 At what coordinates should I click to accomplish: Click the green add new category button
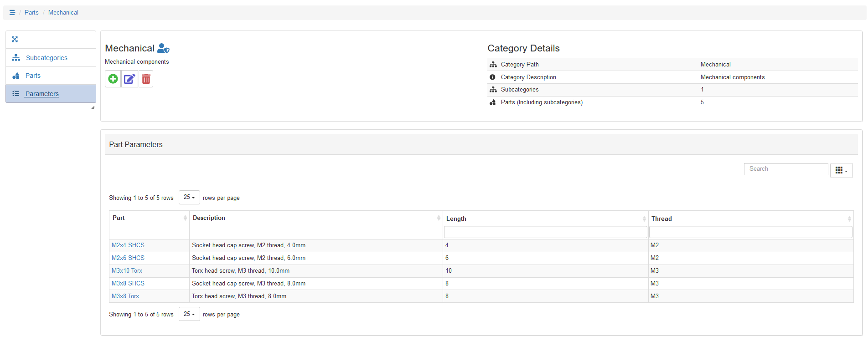tap(113, 79)
